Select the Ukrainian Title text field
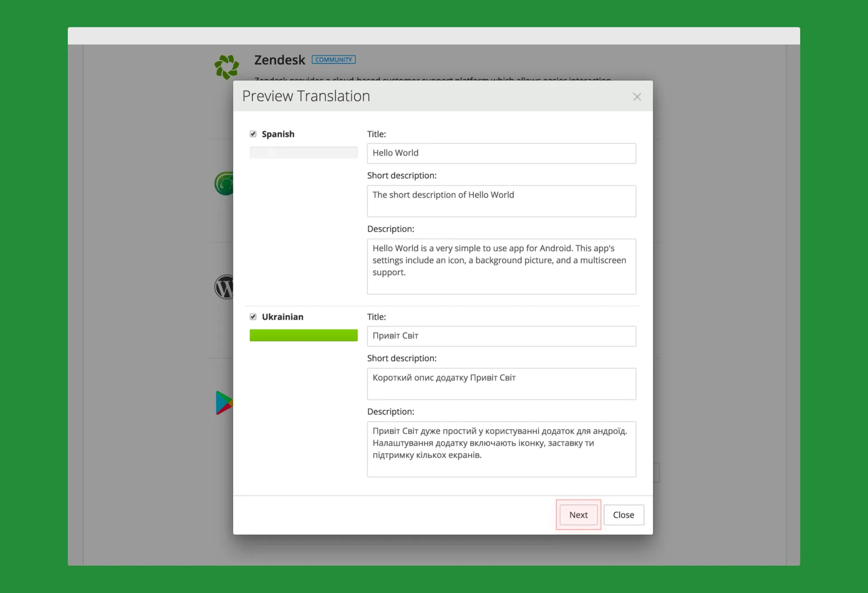 click(501, 335)
